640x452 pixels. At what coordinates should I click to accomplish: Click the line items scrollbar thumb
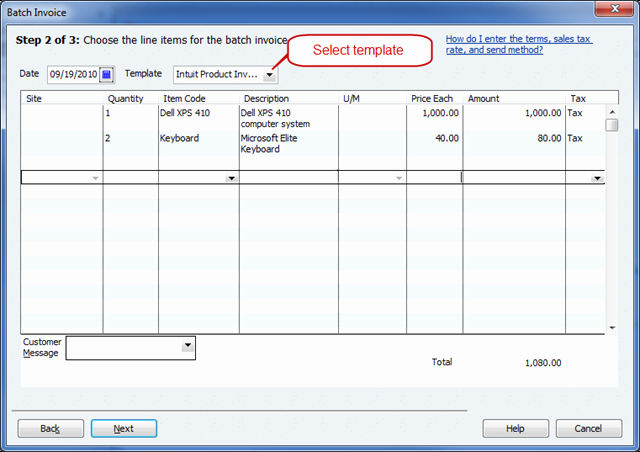click(x=612, y=125)
